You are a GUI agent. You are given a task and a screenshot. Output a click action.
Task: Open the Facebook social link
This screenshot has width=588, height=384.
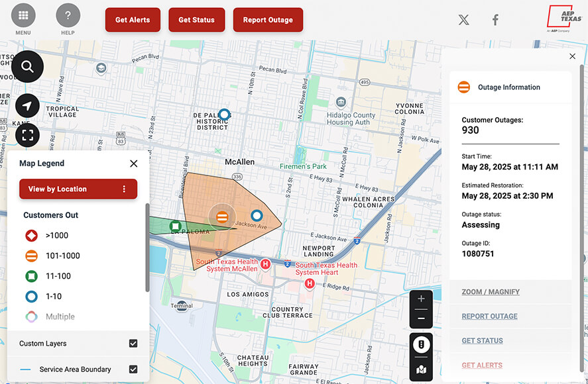(x=495, y=20)
